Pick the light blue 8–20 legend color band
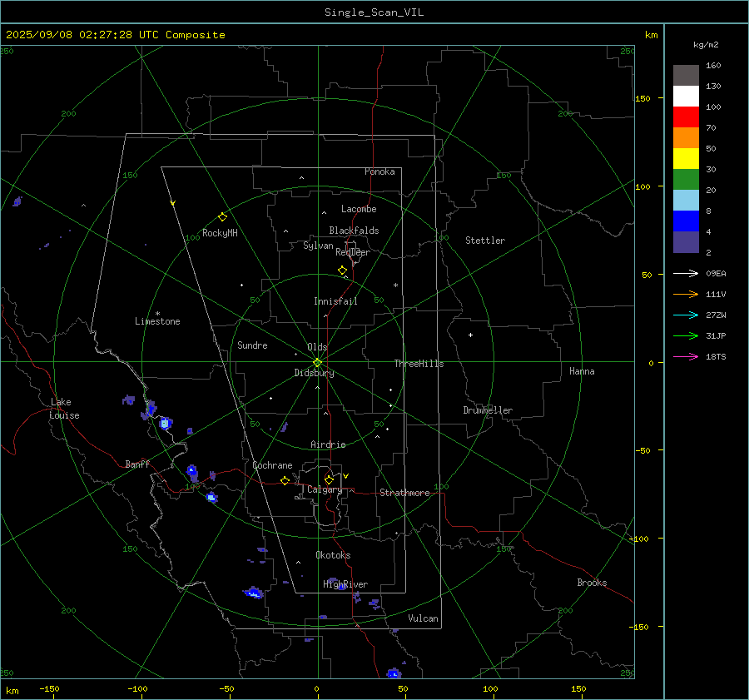Viewport: 749px width, 700px height. pos(686,201)
